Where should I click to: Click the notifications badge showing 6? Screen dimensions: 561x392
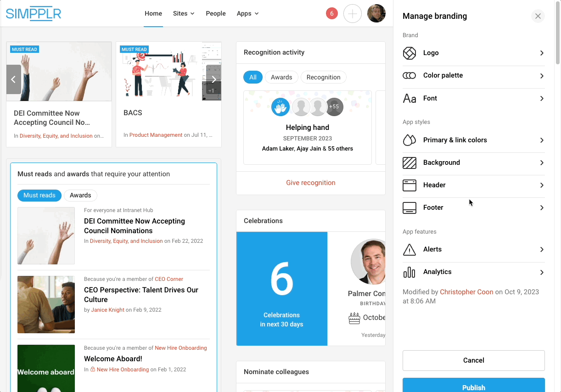click(331, 14)
